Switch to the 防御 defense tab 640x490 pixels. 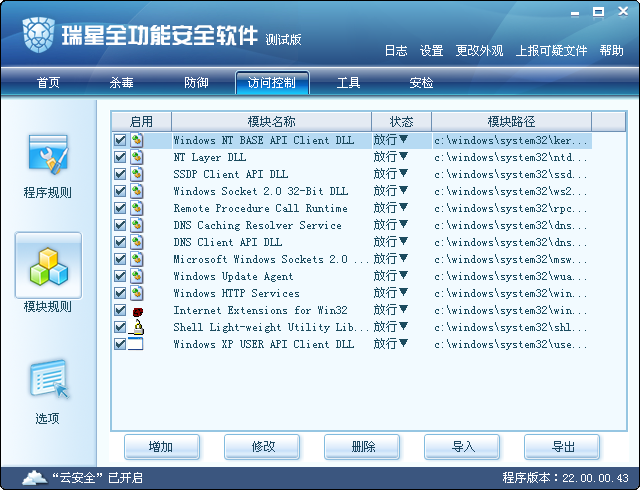pyautogui.click(x=196, y=83)
